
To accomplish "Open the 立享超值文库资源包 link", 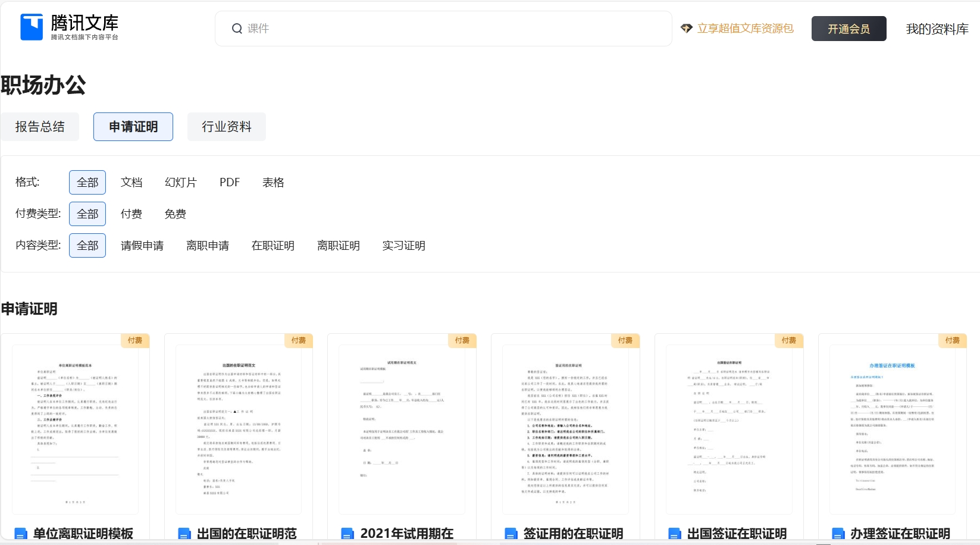I will 745,29.
